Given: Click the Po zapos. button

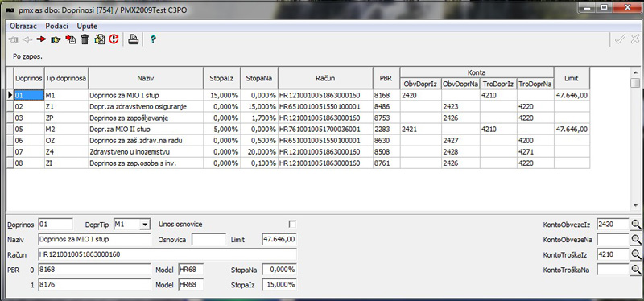Looking at the screenshot, I should pyautogui.click(x=28, y=56).
